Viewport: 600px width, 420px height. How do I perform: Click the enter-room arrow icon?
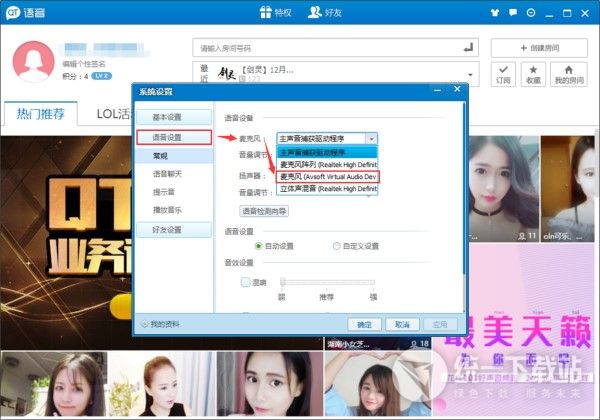click(x=469, y=47)
